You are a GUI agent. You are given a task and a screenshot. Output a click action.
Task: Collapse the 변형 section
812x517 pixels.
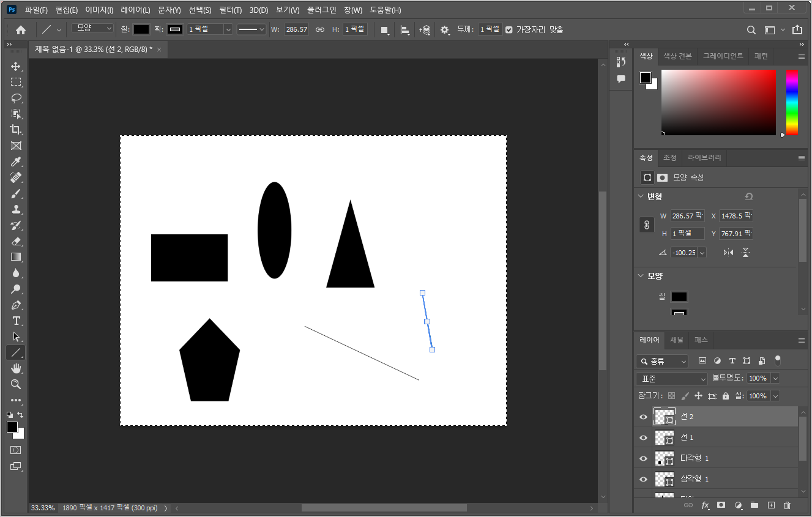[x=641, y=196]
